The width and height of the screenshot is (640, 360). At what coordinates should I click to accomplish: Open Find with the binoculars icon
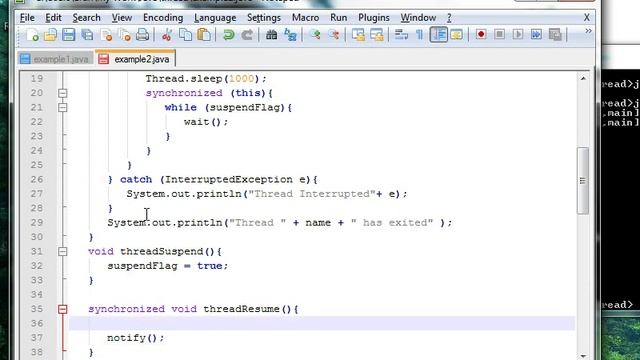[271, 35]
